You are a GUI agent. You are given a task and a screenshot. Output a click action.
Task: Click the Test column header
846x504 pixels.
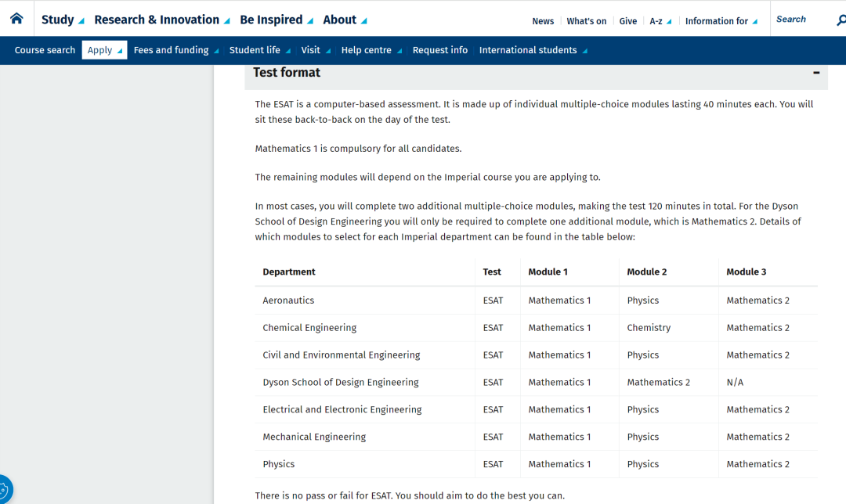[491, 272]
